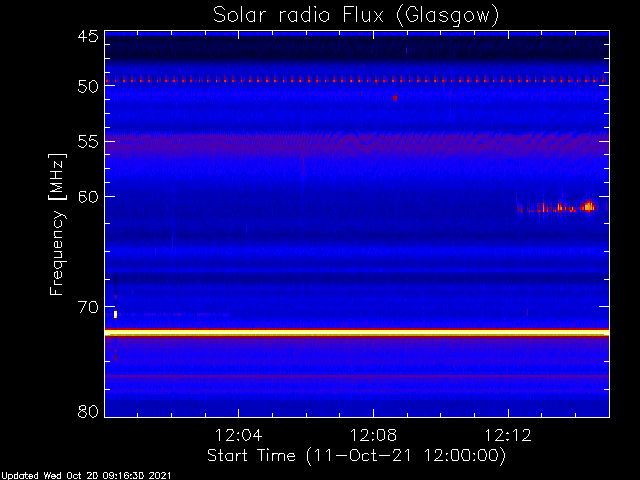The width and height of the screenshot is (640, 480).
Task: Click the bright burst near 61 MHz
Action: pyautogui.click(x=588, y=206)
